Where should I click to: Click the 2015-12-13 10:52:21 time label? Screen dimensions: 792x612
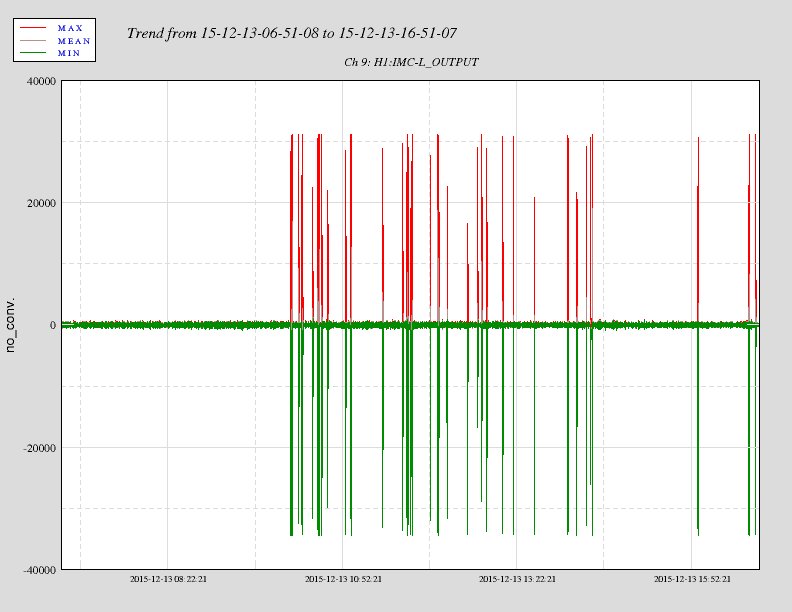pyautogui.click(x=343, y=579)
